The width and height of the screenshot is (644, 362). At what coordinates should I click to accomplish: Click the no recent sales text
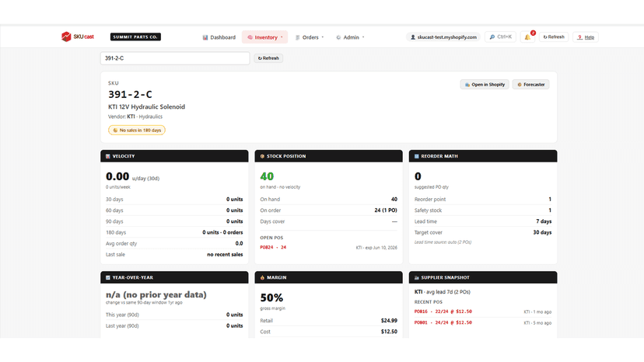[225, 255]
